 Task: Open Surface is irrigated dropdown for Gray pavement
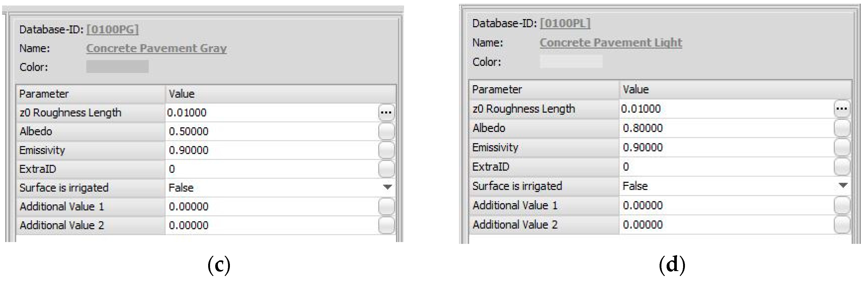[x=388, y=187]
